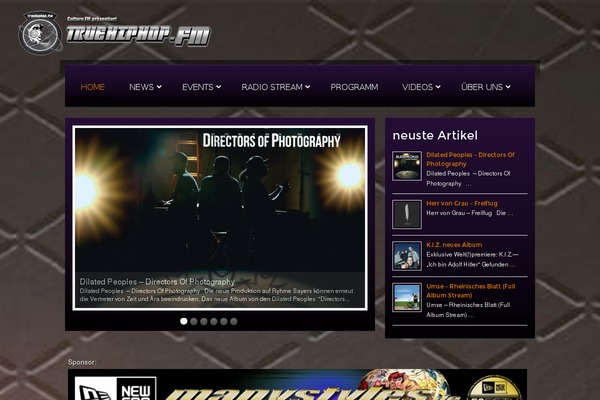
Task: Open the EVENTS menu
Action: pyautogui.click(x=197, y=87)
